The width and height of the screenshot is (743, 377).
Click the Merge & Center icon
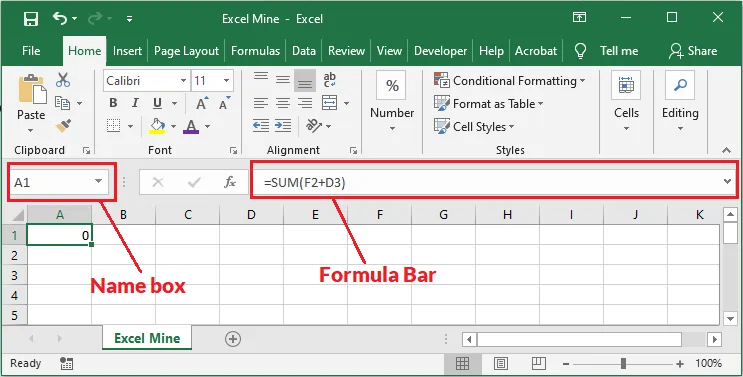[329, 103]
